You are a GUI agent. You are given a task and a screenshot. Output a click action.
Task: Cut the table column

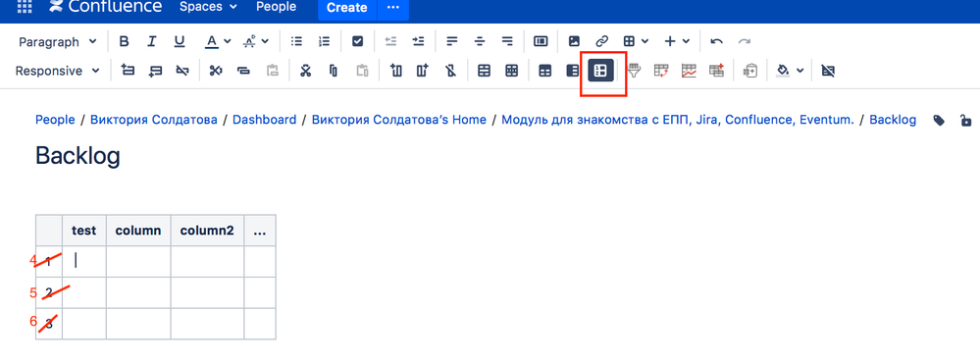pos(305,71)
